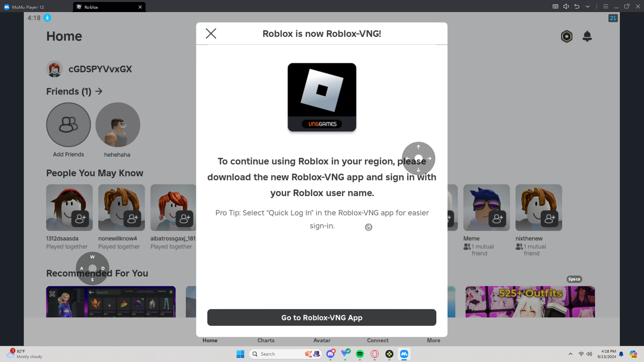644x362 pixels.
Task: Open the nixthenew username link
Action: click(529, 239)
